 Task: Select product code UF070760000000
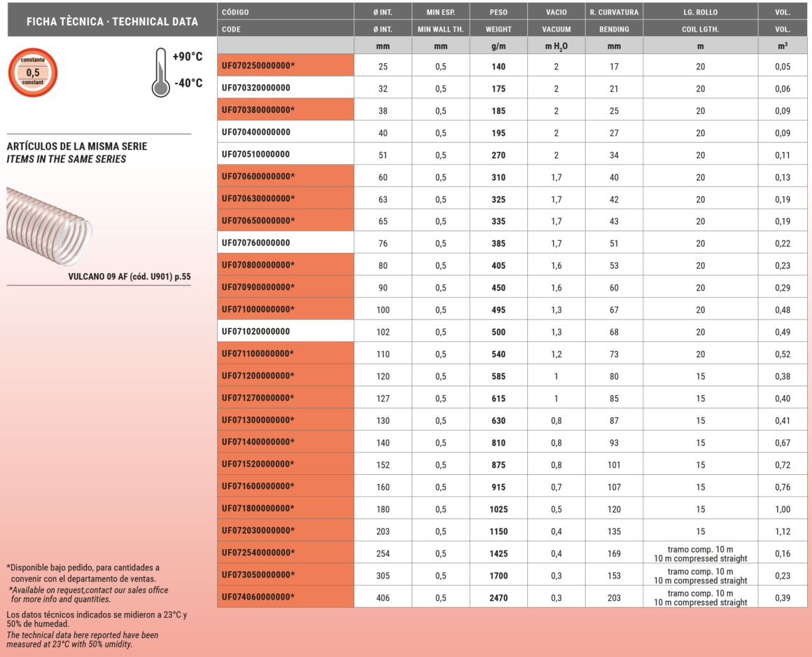coord(255,243)
